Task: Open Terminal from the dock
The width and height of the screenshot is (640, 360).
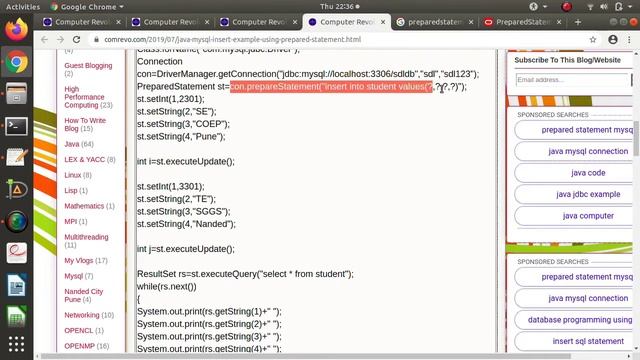Action: (x=16, y=126)
